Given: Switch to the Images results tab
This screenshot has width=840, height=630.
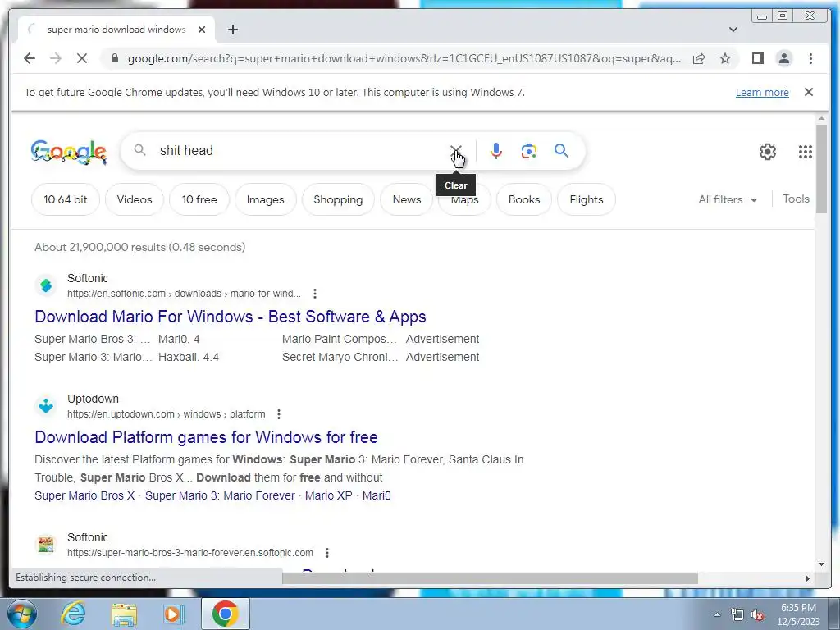Looking at the screenshot, I should pos(265,199).
